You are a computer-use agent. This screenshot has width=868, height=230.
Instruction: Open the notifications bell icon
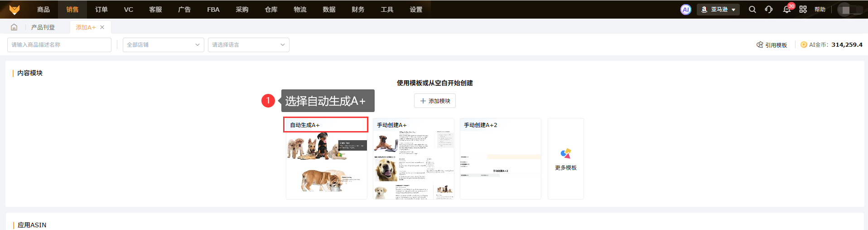787,10
